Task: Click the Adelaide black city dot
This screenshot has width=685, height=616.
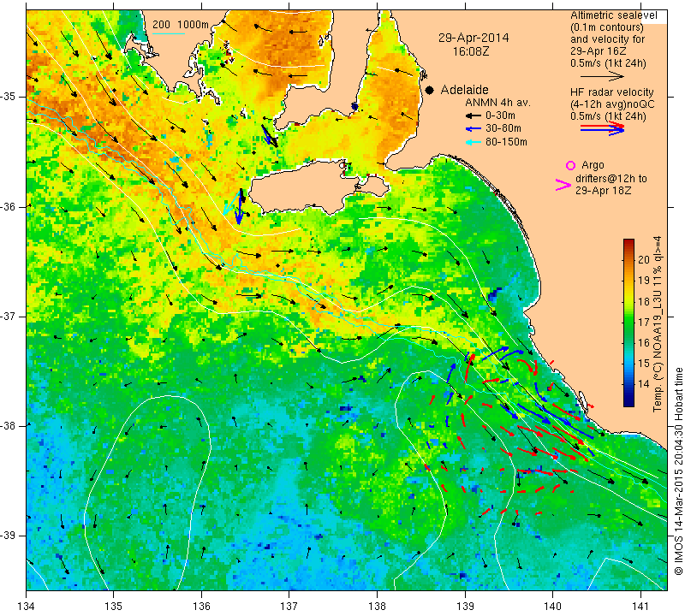Action: [430, 90]
